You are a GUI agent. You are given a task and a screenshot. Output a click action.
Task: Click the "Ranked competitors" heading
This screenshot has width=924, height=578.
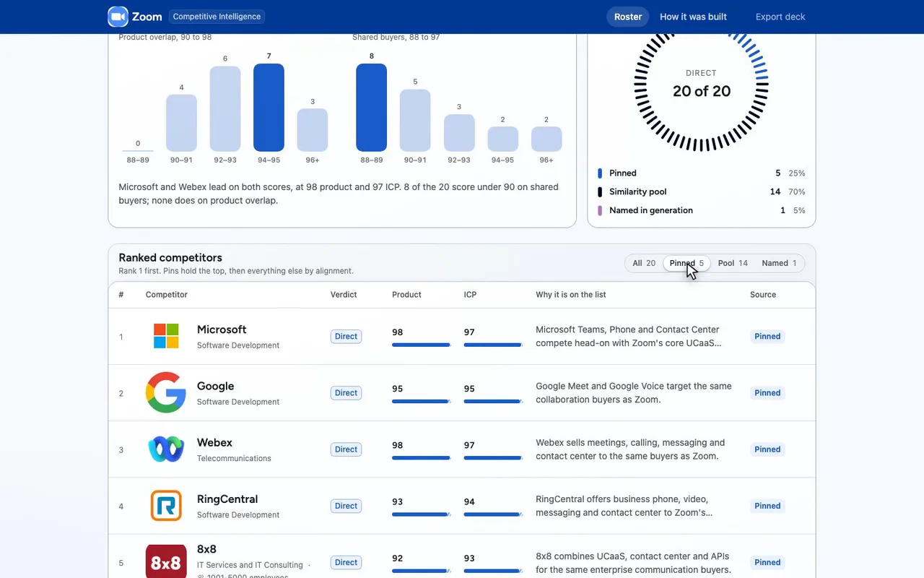tap(170, 258)
